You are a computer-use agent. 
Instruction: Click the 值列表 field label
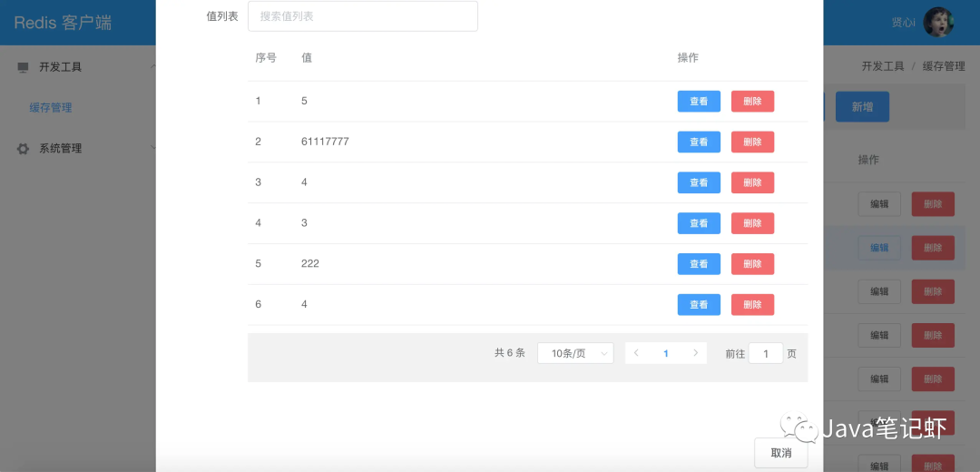[222, 16]
